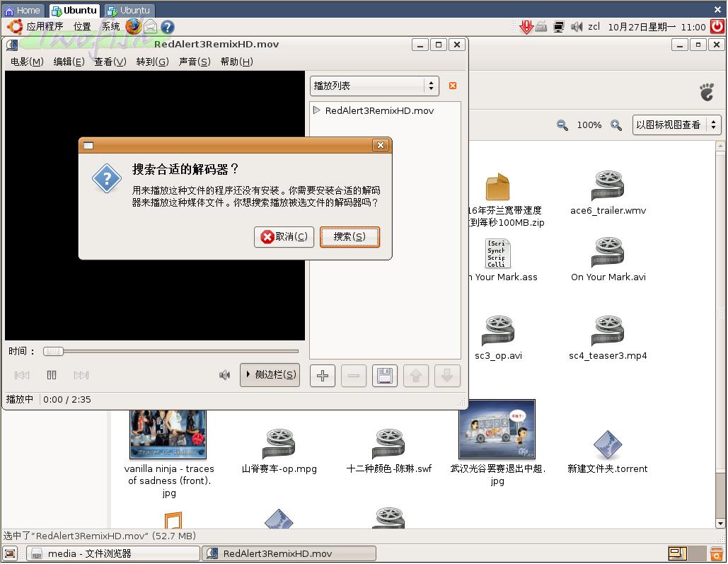Switch to media 文件浏览器 taskbar window
The image size is (728, 564).
pos(113,554)
